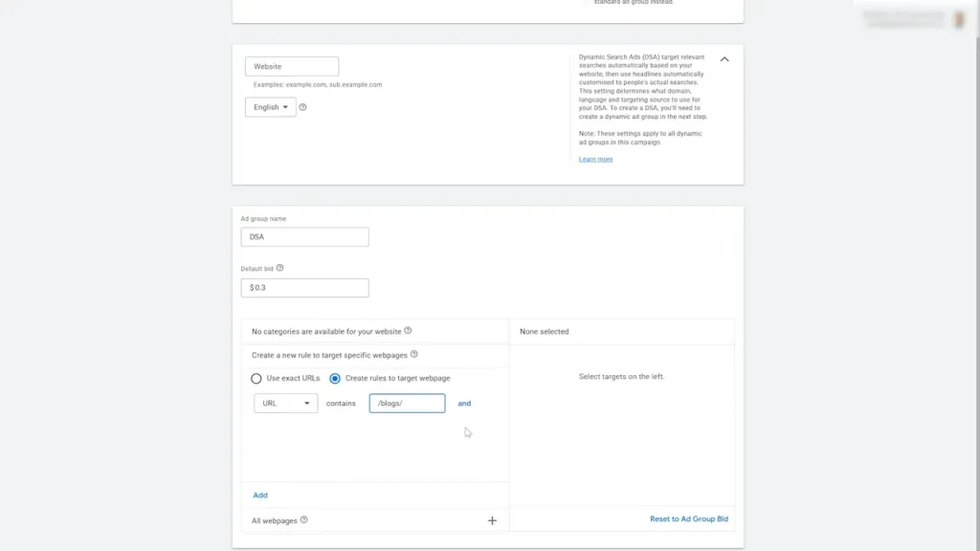The width and height of the screenshot is (980, 551).
Task: Click Reset to Ad Group Bid
Action: (688, 518)
